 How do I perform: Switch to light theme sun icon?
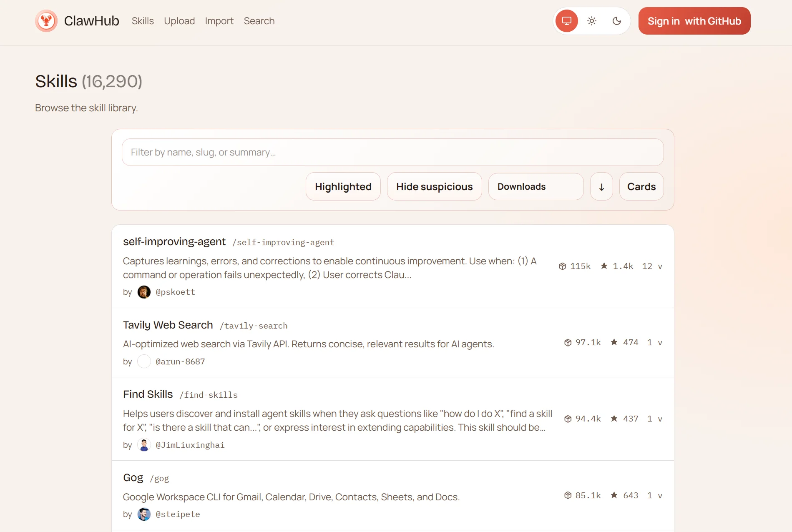[591, 21]
